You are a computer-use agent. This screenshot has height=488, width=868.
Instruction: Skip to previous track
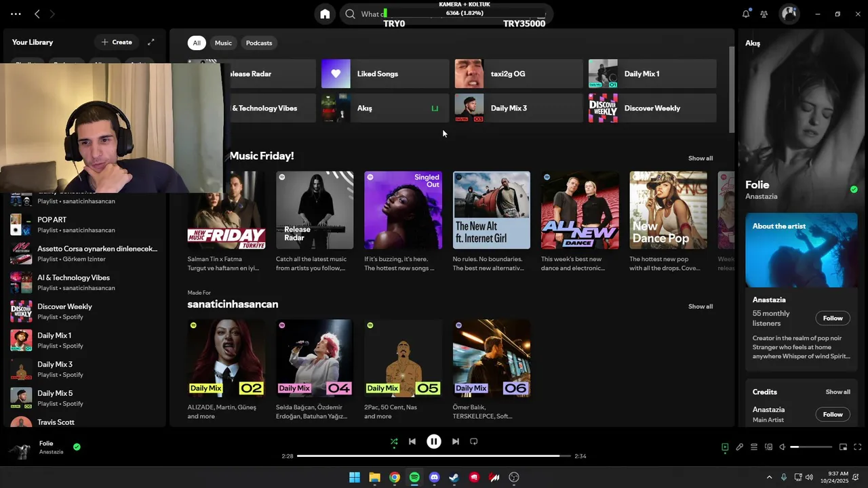click(412, 441)
